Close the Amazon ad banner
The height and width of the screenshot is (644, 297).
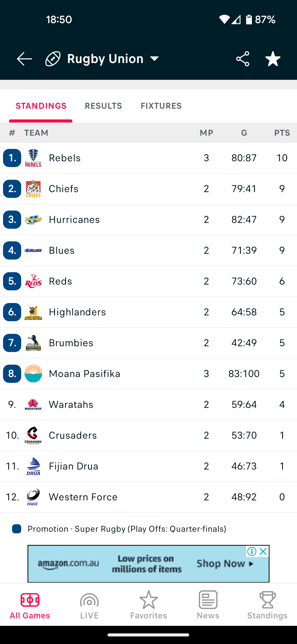coord(263,551)
